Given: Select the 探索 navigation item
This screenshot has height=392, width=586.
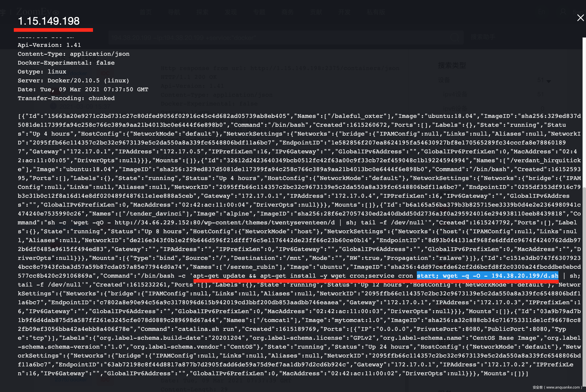Looking at the screenshot, I should pos(202,12).
